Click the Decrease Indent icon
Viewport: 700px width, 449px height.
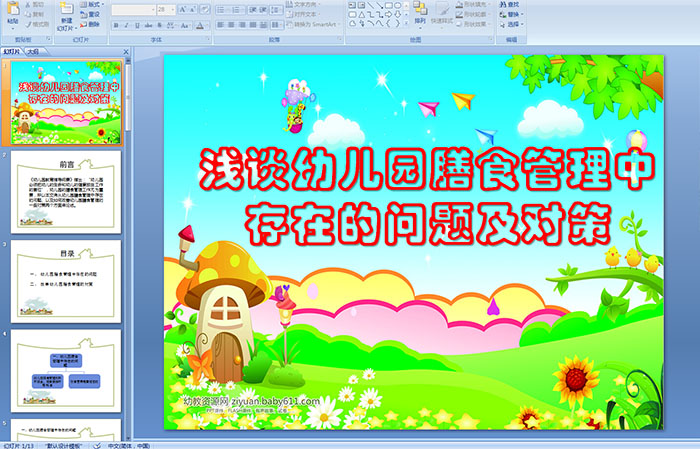click(253, 10)
